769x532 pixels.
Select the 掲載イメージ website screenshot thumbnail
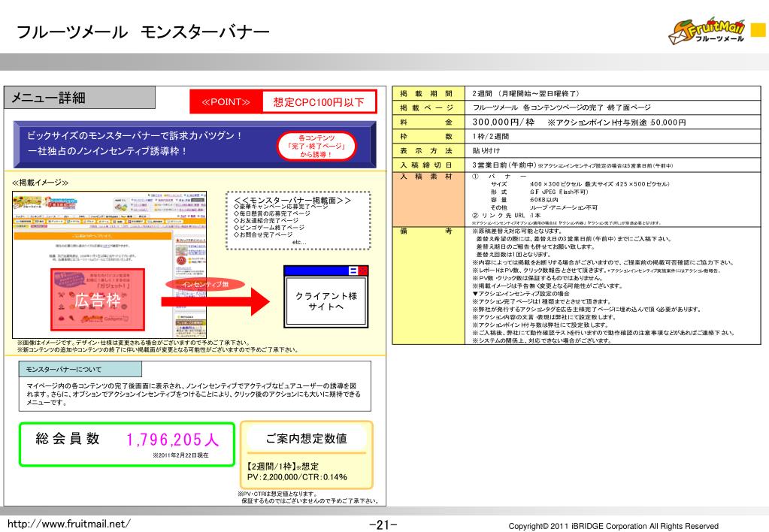pos(109,264)
